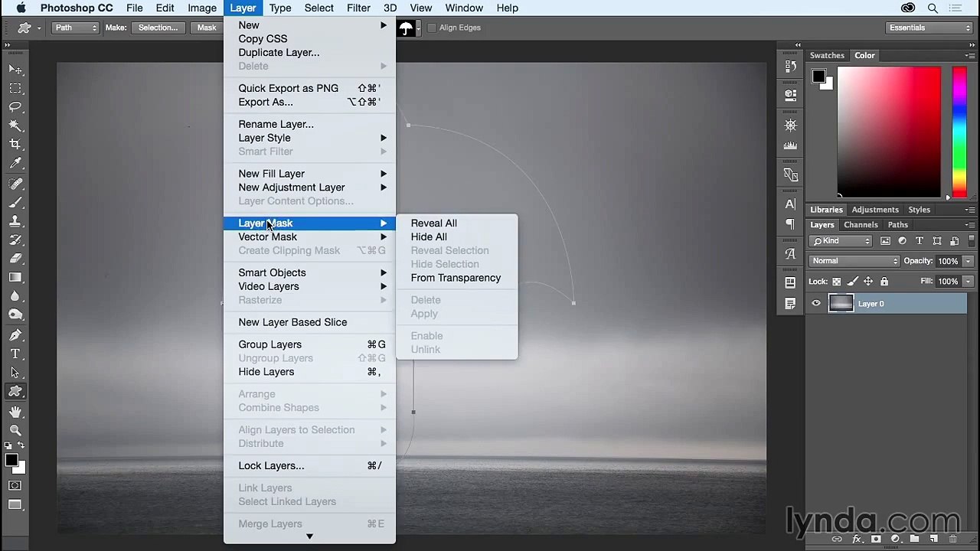Choose From Transparency in Layer Mask submenu

coord(457,278)
